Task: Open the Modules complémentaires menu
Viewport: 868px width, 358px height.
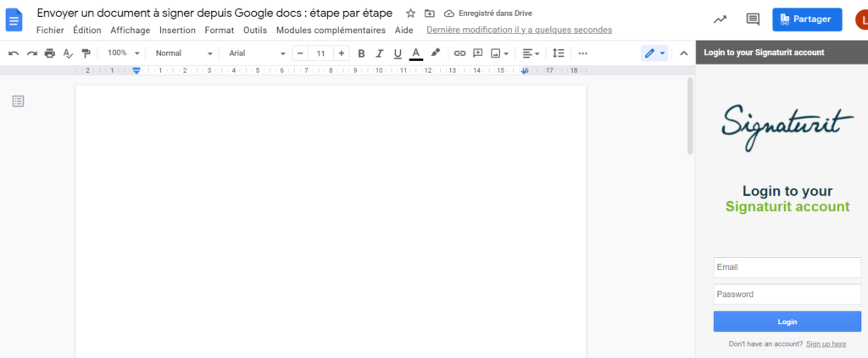Action: [331, 30]
